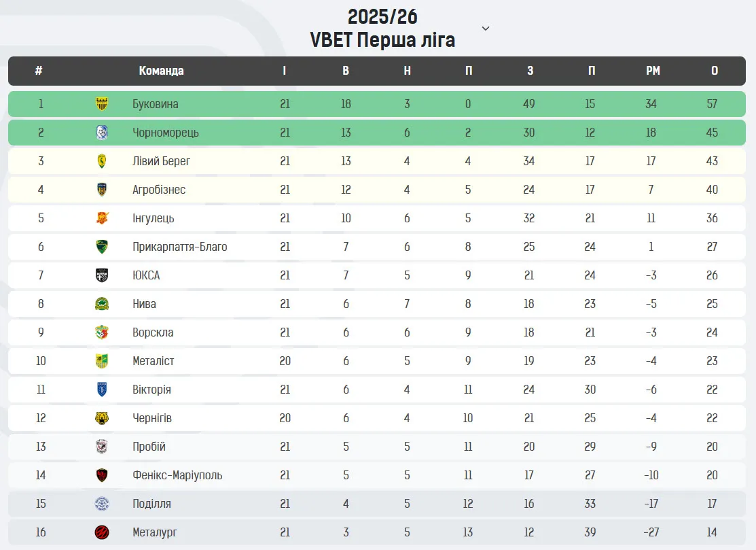The height and width of the screenshot is (550, 756).
Task: Click the Металіст club emblem
Action: point(102,361)
